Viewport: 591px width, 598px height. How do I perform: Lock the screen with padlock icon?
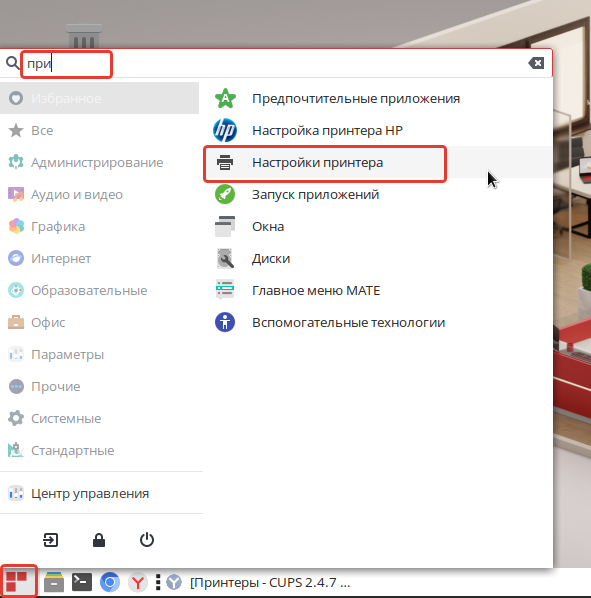click(x=99, y=540)
